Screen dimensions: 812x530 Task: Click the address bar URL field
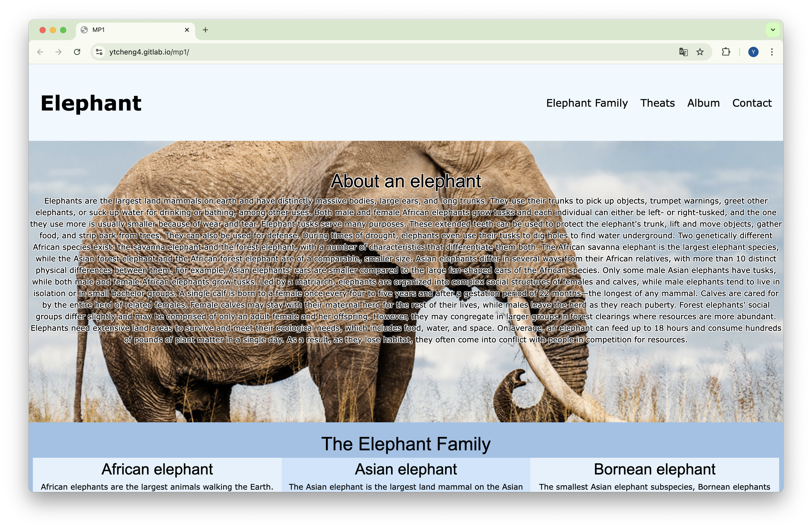coord(375,52)
